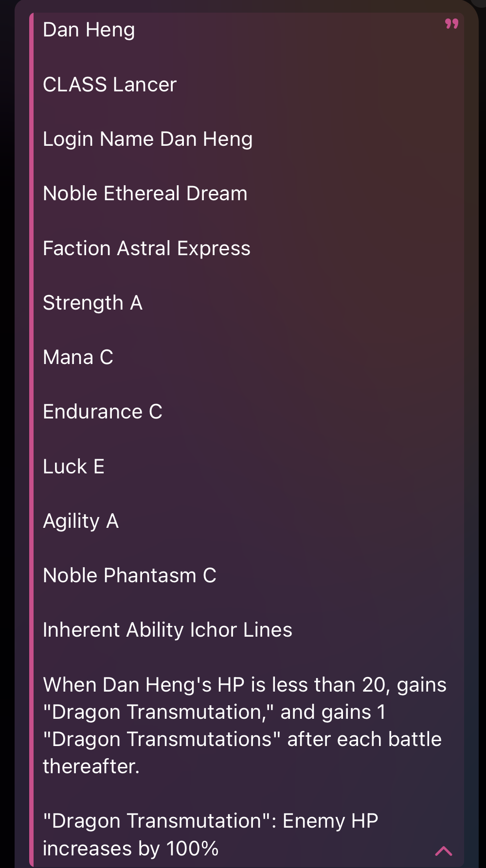This screenshot has height=868, width=486.
Task: Tap the "Endurance C" stat line
Action: click(103, 412)
